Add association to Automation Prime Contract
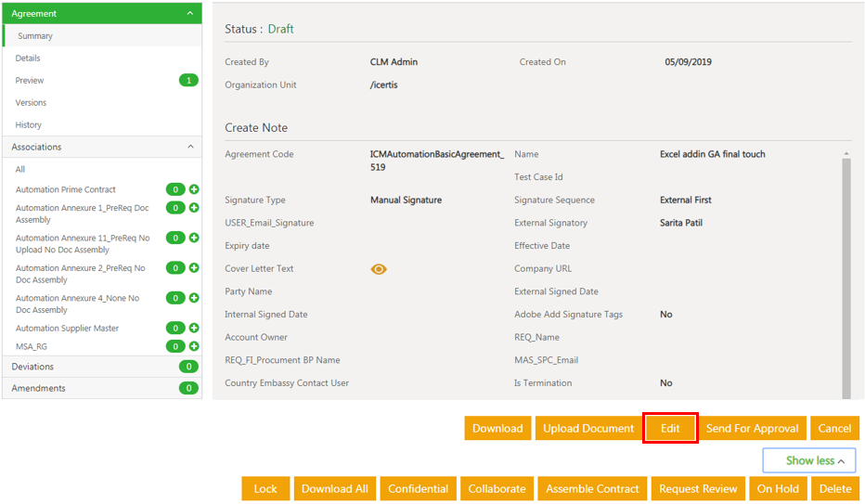Image resolution: width=865 pixels, height=504 pixels. (194, 189)
